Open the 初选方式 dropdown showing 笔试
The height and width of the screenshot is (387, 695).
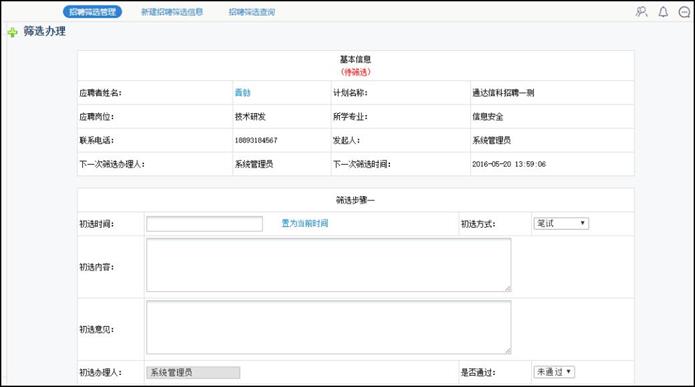561,223
